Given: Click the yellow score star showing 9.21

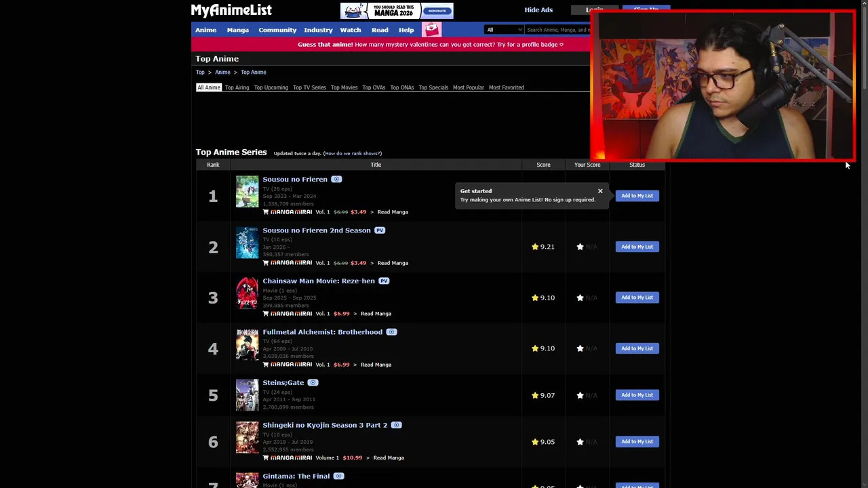Looking at the screenshot, I should [535, 247].
